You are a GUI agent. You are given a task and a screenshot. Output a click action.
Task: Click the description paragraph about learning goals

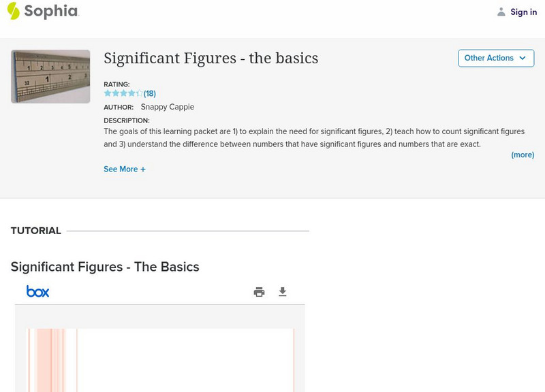[313, 137]
